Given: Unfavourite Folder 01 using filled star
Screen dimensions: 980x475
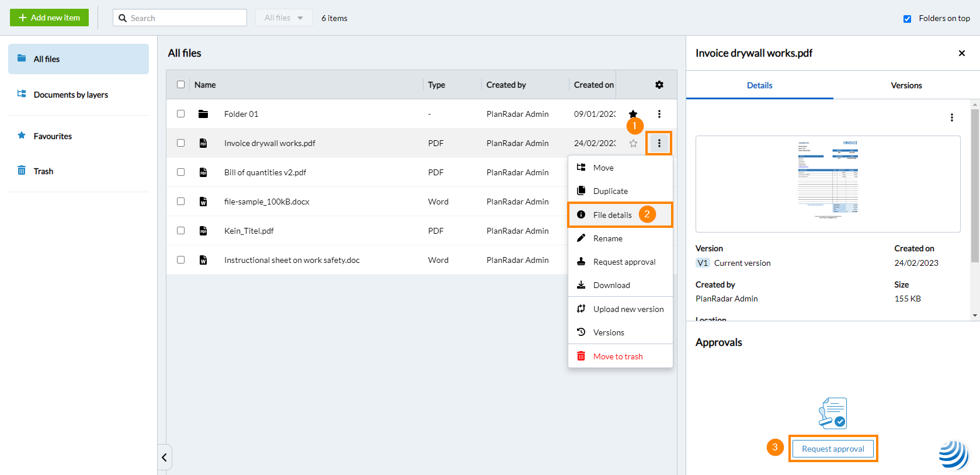Looking at the screenshot, I should 633,113.
